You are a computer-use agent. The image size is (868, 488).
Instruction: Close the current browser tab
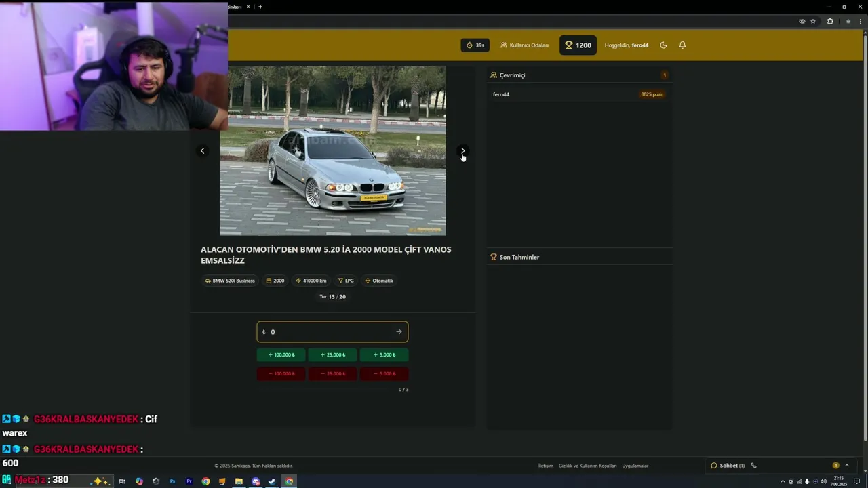pos(248,7)
